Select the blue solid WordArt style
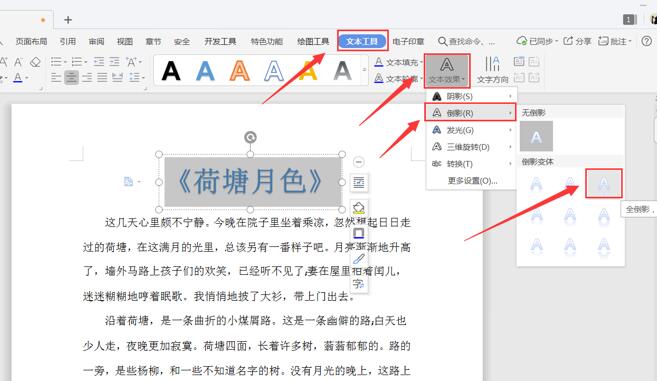The image size is (660, 381). (x=205, y=71)
